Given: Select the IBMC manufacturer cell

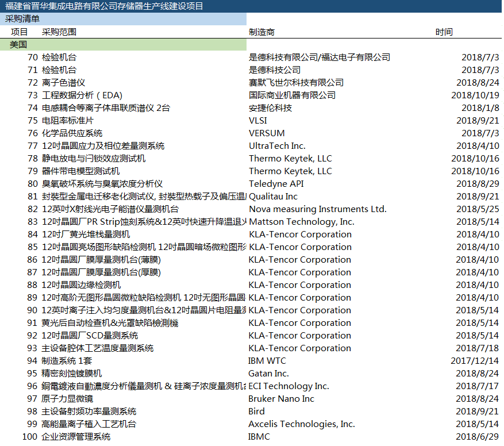Looking at the screenshot, I should (x=259, y=437).
